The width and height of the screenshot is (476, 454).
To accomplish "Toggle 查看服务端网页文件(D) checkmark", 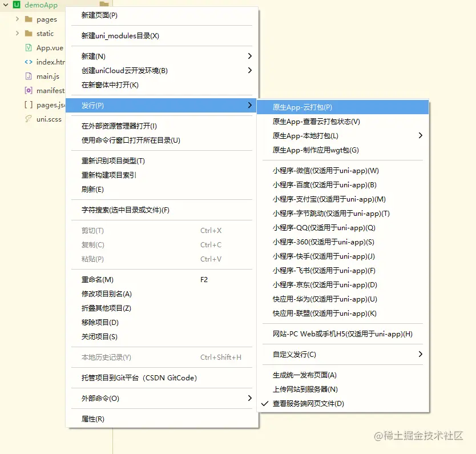I will pos(265,404).
